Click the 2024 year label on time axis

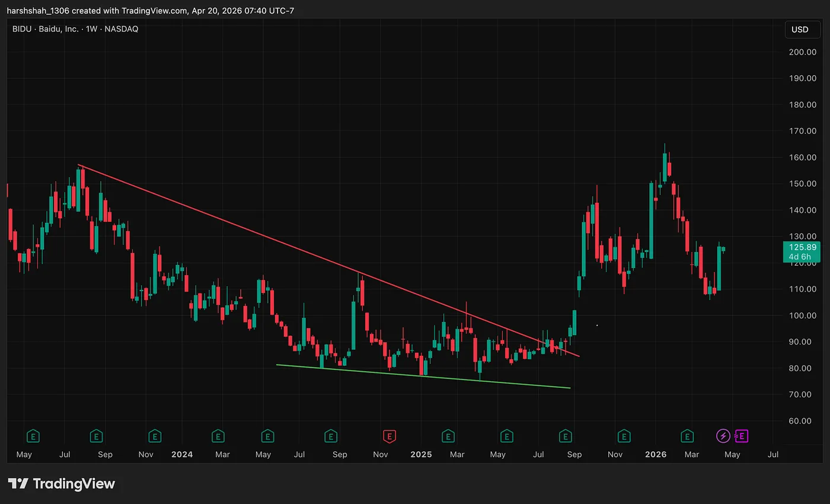[182, 455]
